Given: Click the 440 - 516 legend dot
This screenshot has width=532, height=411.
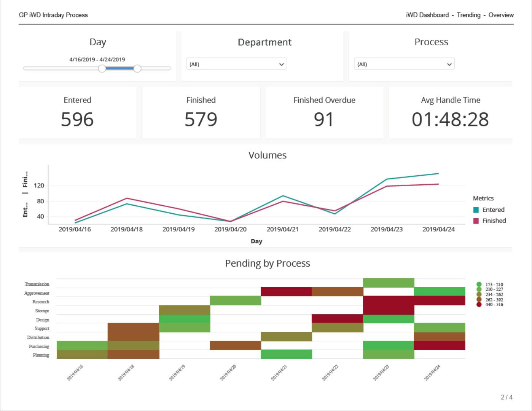Looking at the screenshot, I should coord(479,304).
